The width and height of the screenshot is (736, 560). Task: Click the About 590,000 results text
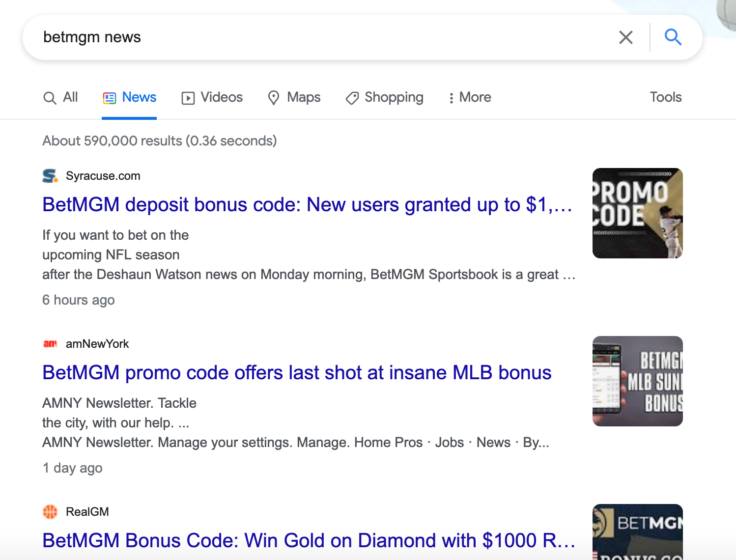pos(160,141)
